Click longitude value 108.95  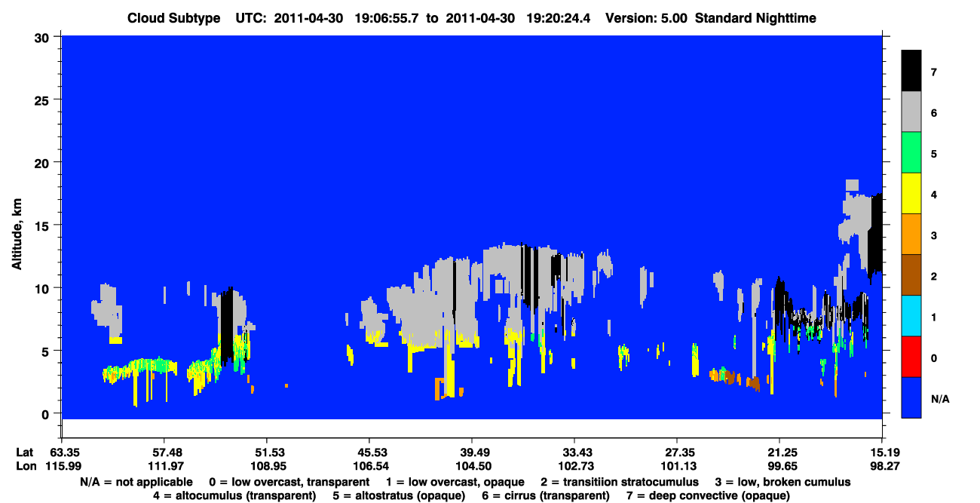(266, 467)
